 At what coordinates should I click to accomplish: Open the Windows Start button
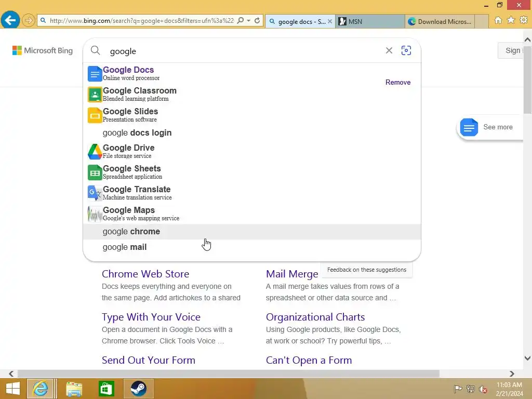click(x=13, y=389)
